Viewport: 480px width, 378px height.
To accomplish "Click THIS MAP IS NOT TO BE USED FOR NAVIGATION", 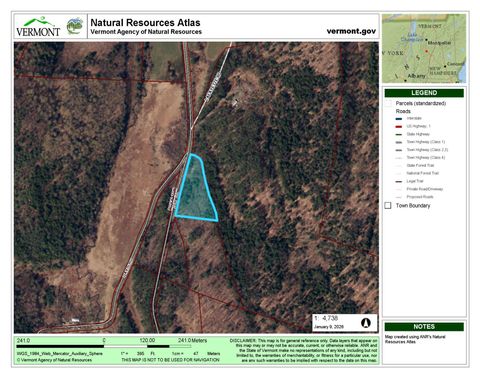I will click(x=170, y=360).
